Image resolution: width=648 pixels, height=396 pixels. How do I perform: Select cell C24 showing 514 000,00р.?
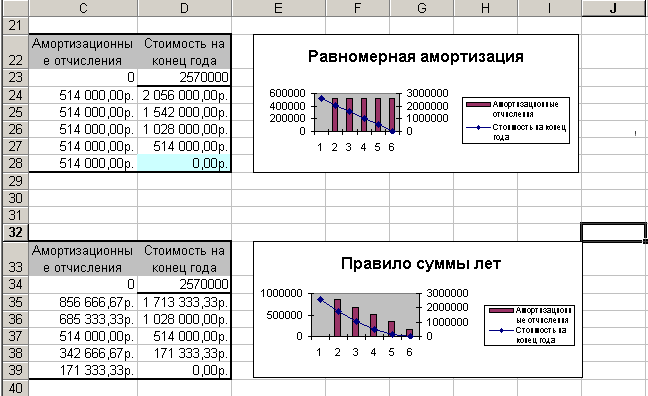[83, 95]
